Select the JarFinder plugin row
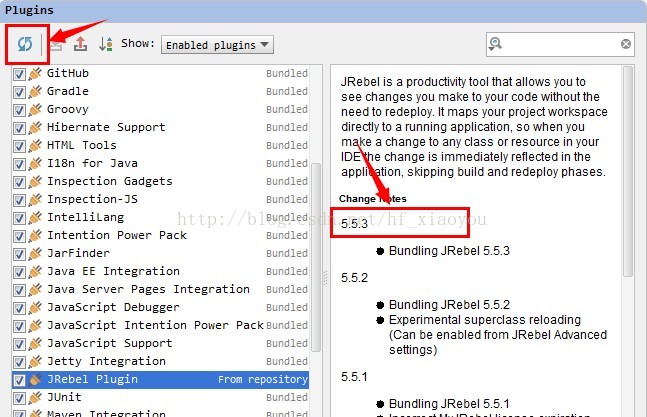 pos(161,254)
